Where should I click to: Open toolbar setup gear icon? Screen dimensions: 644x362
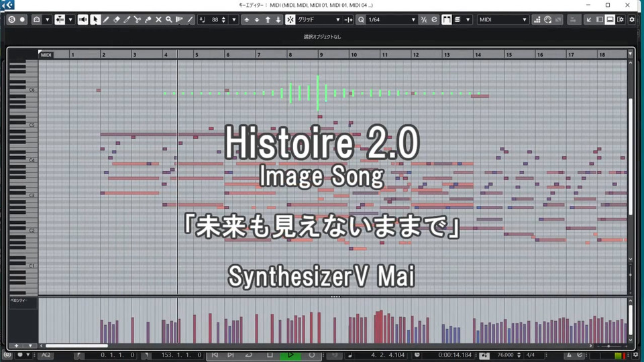[x=632, y=19]
